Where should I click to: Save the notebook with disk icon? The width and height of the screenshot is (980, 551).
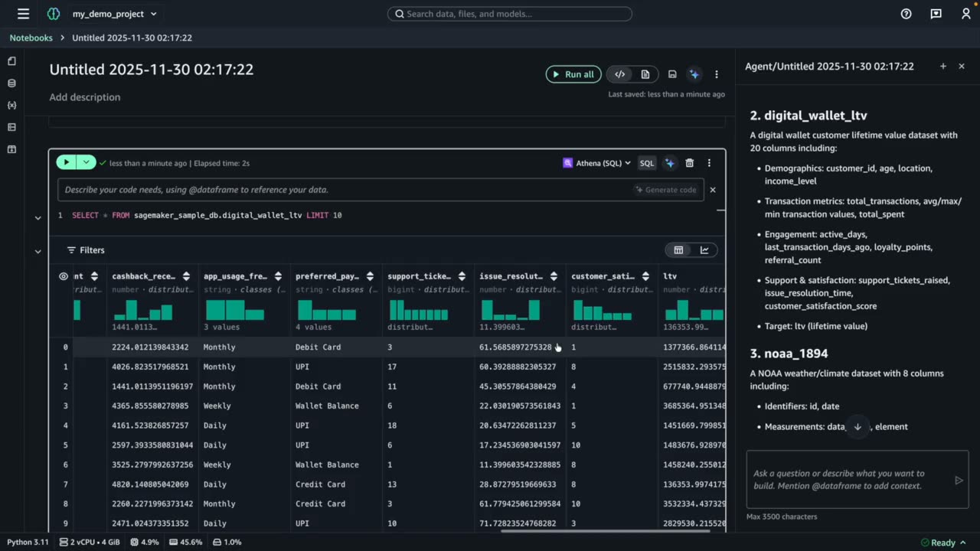tap(672, 74)
